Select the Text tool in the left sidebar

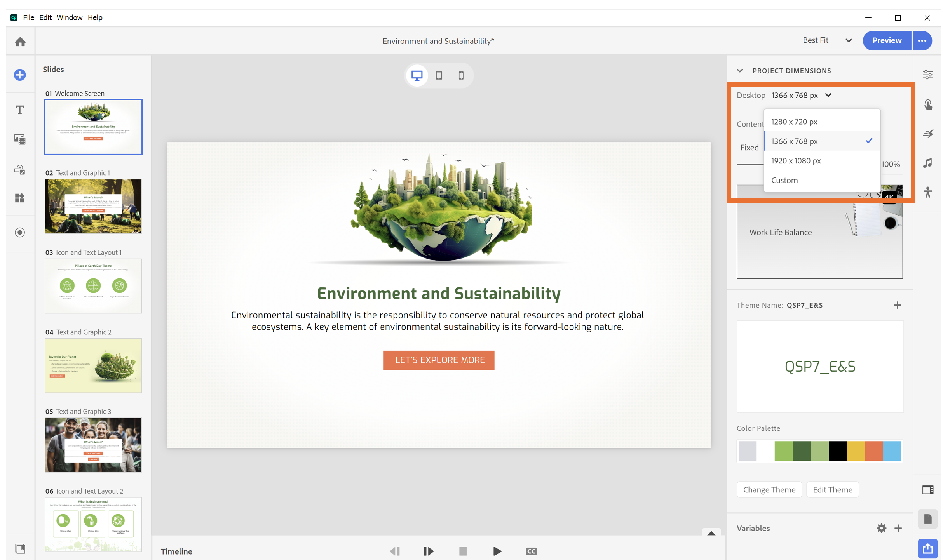pyautogui.click(x=19, y=110)
